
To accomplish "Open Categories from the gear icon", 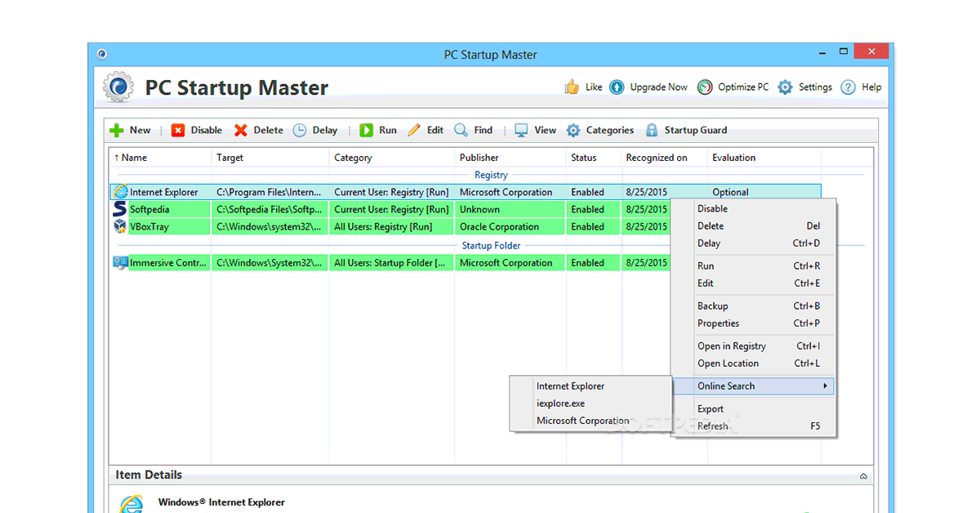I will tap(573, 131).
